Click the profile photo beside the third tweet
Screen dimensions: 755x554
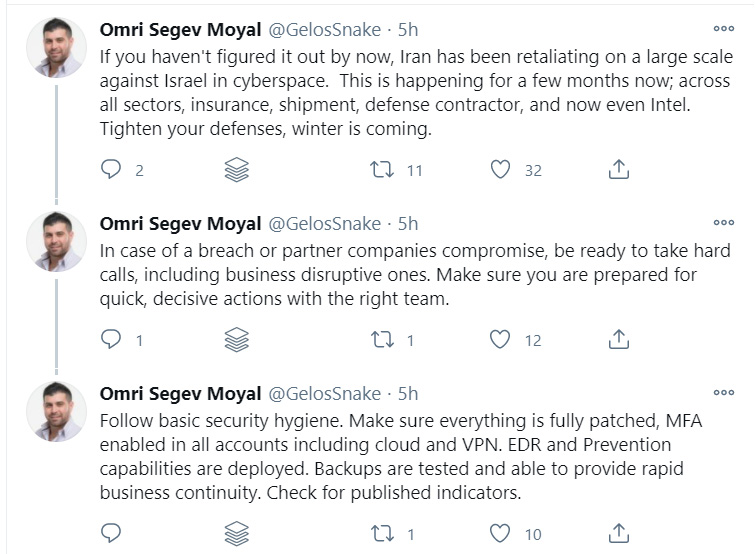pos(54,412)
